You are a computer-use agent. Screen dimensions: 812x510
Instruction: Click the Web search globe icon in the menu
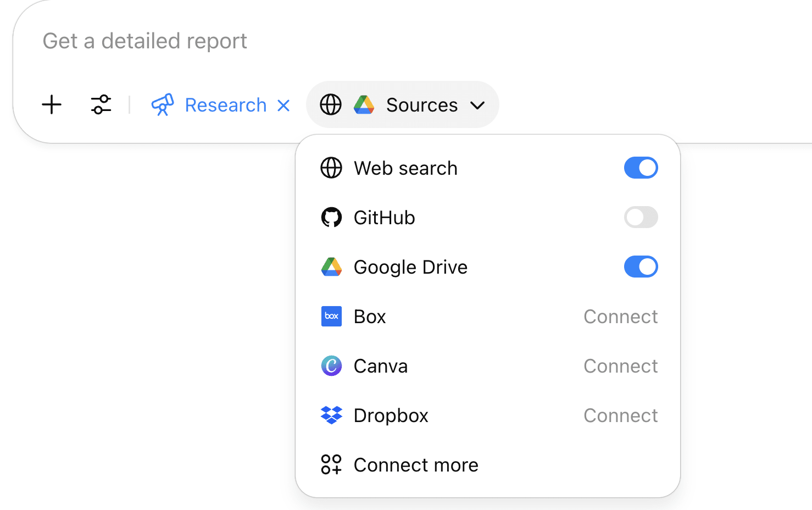pos(331,168)
